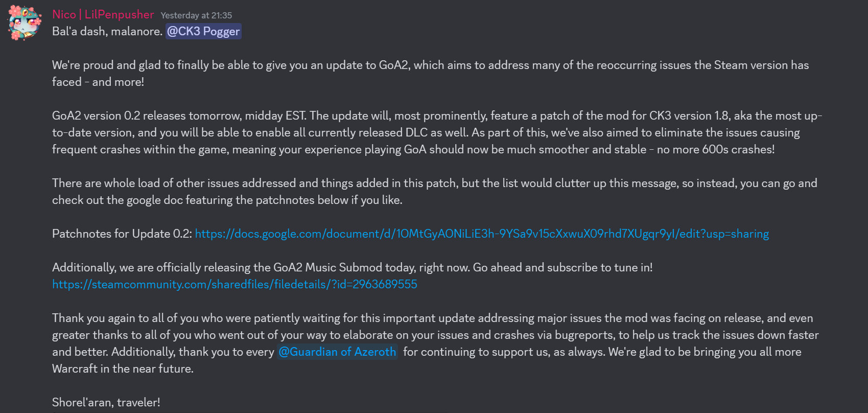Click the @CK3 Pogger role mention

tap(203, 32)
